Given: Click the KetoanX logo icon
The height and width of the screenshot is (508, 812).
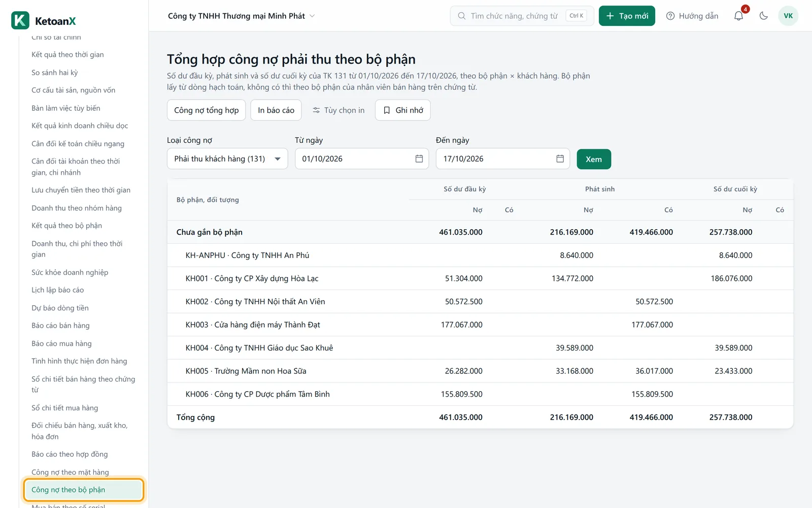Looking at the screenshot, I should tap(20, 20).
